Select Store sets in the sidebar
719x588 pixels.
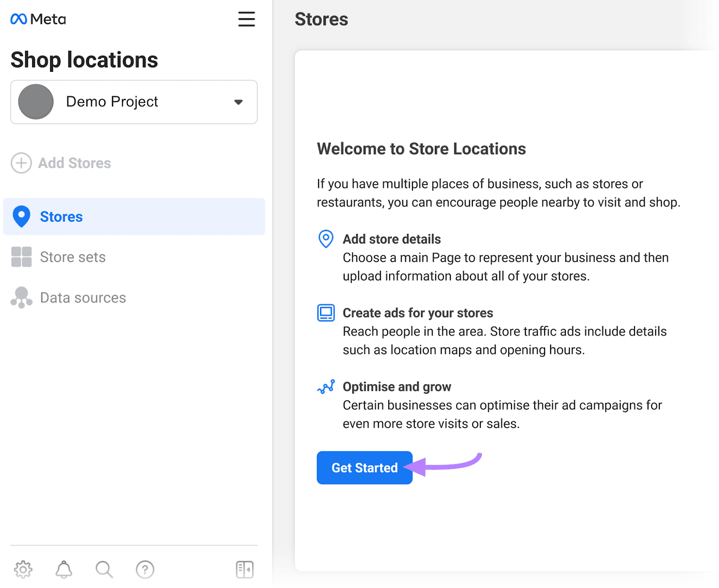(x=72, y=257)
